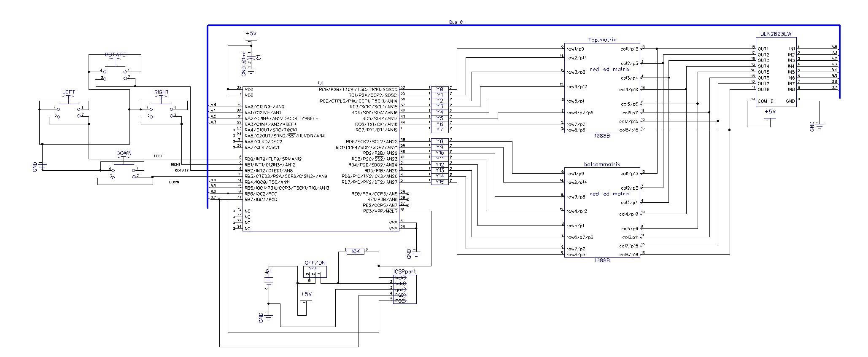Click the OUT1 pin label on ULN2803LW
Image resolution: width=868 pixels, height=357 pixels.
pyautogui.click(x=763, y=49)
